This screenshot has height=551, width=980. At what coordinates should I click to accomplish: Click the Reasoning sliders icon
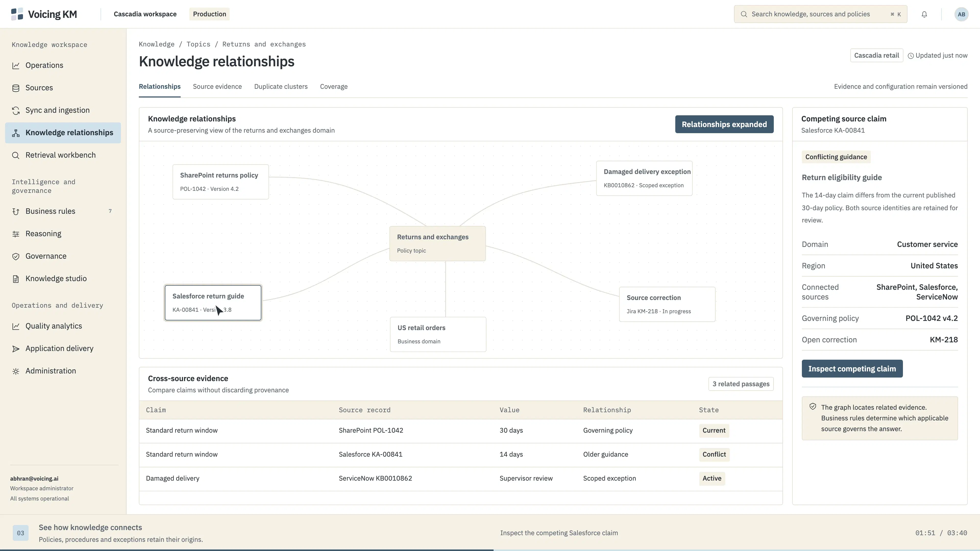tap(16, 234)
